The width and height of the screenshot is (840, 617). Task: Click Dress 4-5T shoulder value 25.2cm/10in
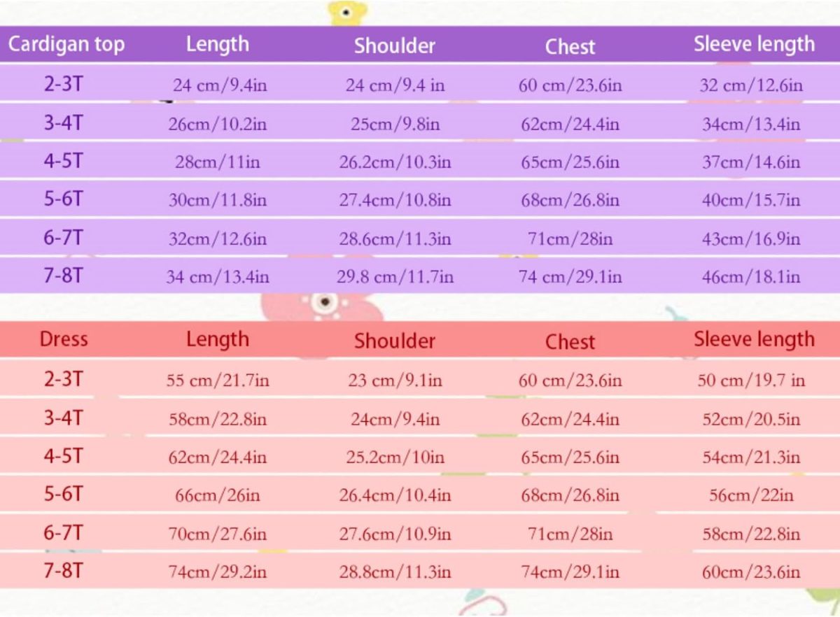tap(395, 458)
